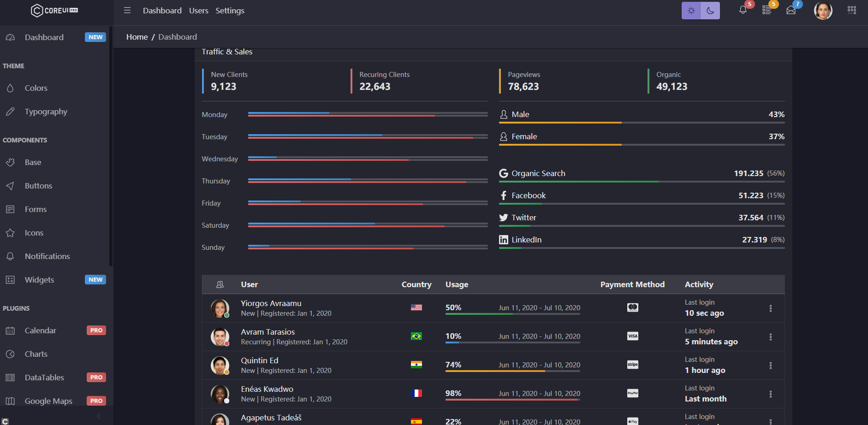Viewport: 868px width, 425px height.
Task: Open the tasks list icon with badge 5
Action: [767, 10]
